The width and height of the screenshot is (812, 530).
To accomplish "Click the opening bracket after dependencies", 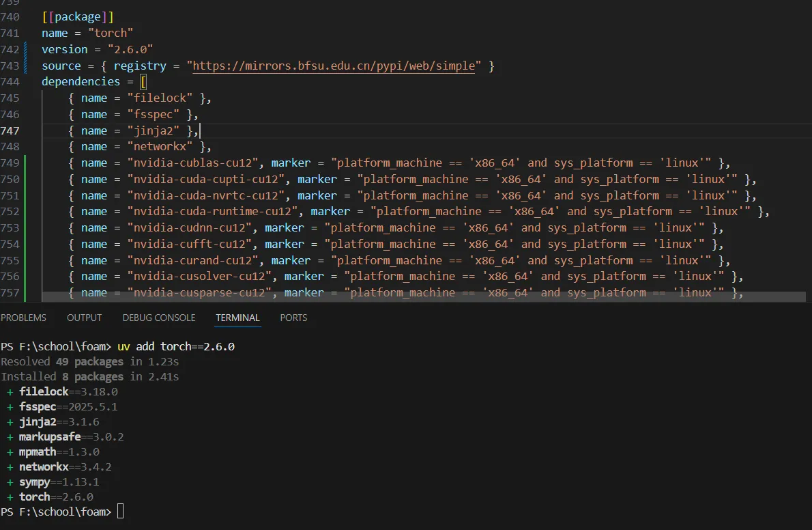I will 143,82.
